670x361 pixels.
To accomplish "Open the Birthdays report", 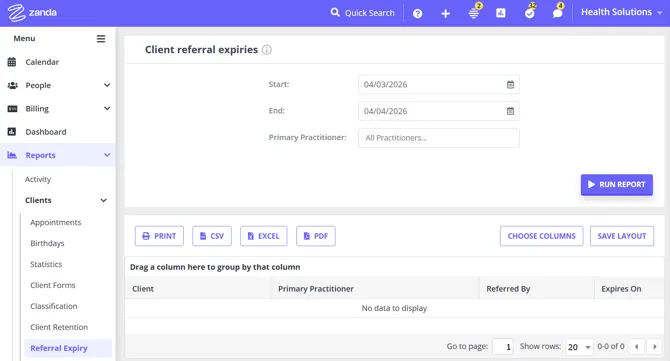I will click(x=47, y=244).
